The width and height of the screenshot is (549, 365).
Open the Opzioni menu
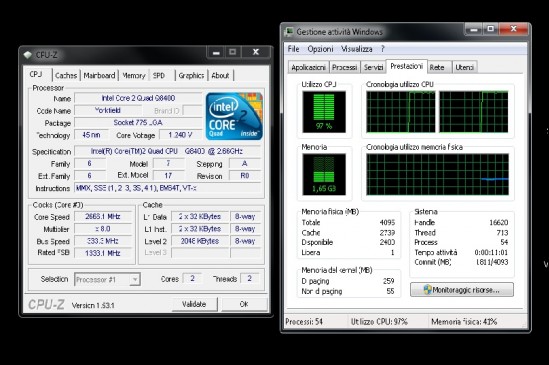tap(320, 49)
